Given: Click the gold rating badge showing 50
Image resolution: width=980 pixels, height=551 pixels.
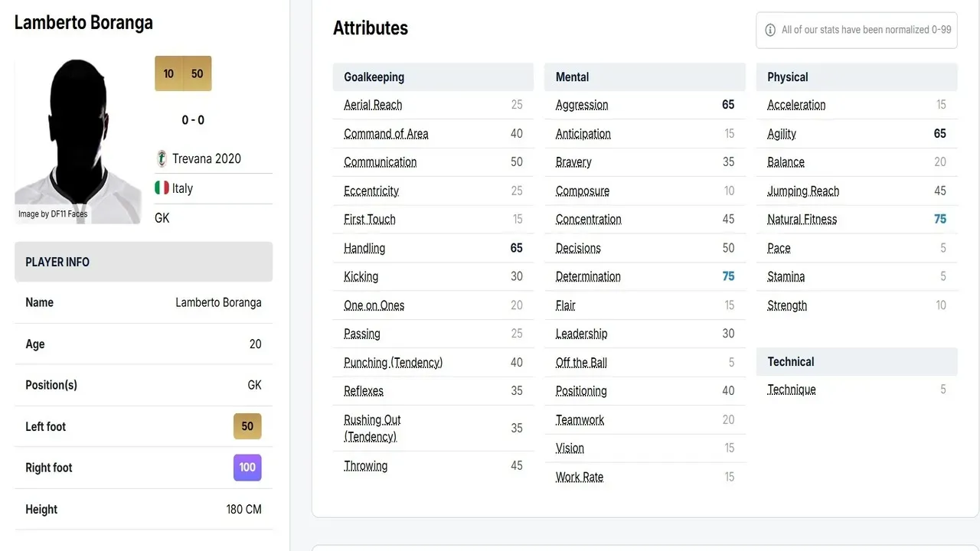Looking at the screenshot, I should (198, 73).
